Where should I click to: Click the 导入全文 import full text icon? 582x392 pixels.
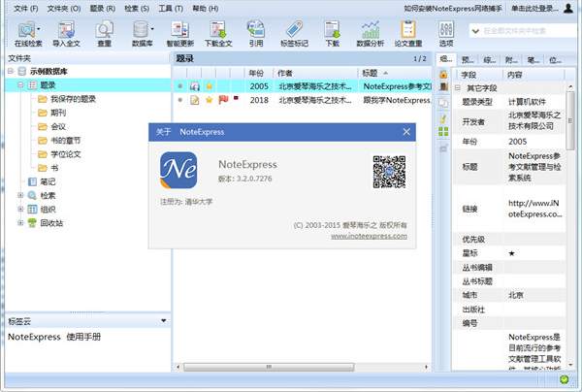point(67,29)
